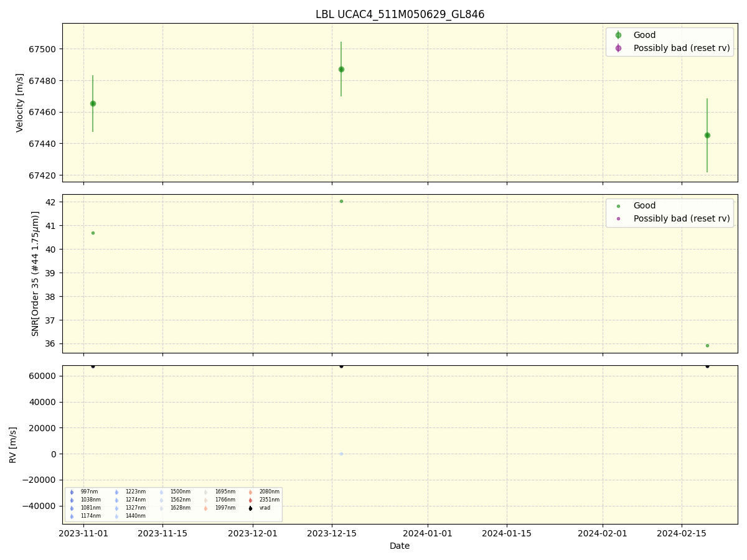Select the SNR point near 36 in February

707,345
